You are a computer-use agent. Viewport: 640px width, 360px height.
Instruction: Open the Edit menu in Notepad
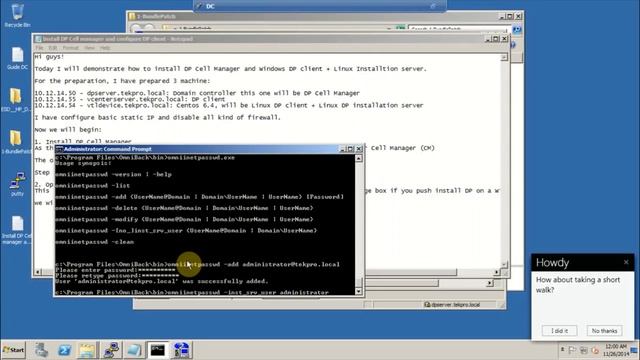pos(53,48)
